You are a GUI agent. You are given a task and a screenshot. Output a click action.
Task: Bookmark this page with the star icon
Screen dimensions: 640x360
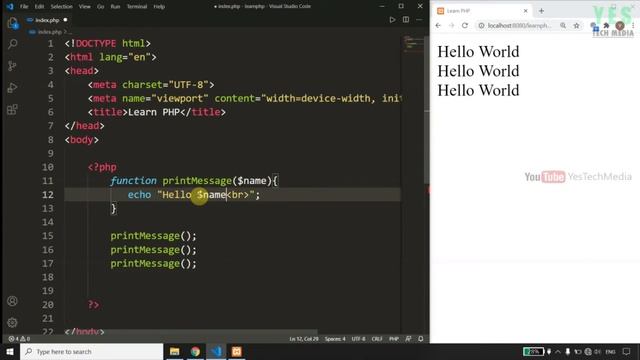pos(576,25)
